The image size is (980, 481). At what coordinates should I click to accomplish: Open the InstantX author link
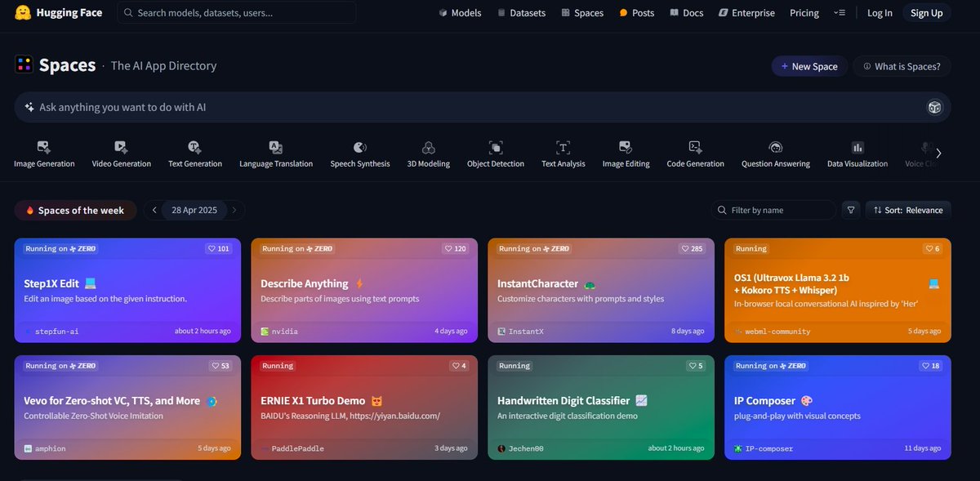[x=520, y=332]
